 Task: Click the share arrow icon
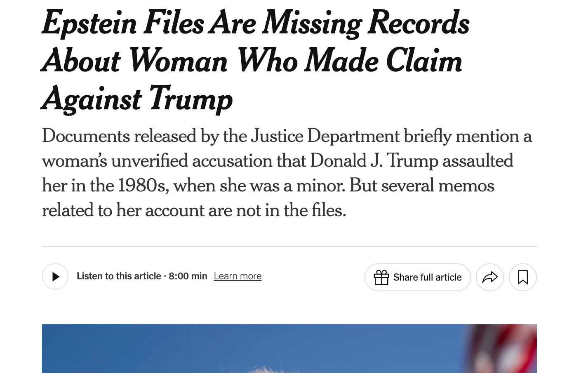click(489, 277)
